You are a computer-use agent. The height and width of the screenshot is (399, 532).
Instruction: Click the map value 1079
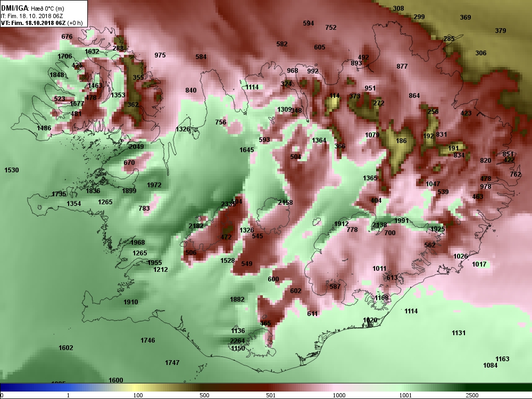[x=372, y=135]
